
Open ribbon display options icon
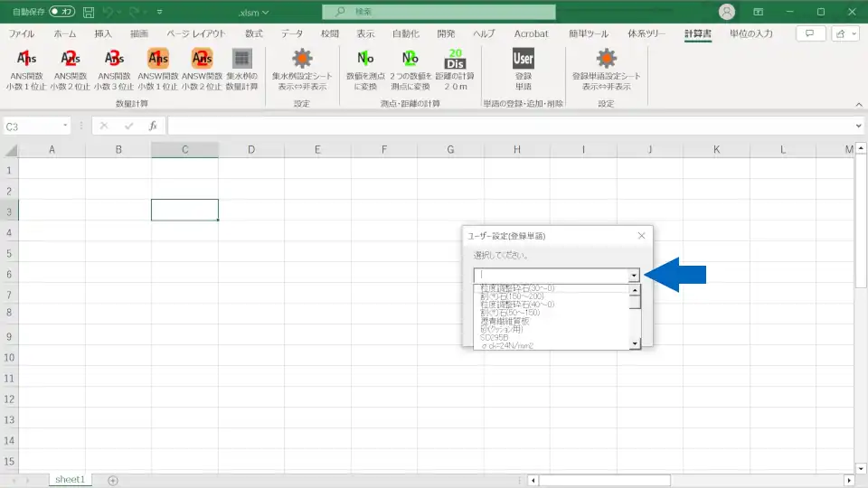(759, 12)
